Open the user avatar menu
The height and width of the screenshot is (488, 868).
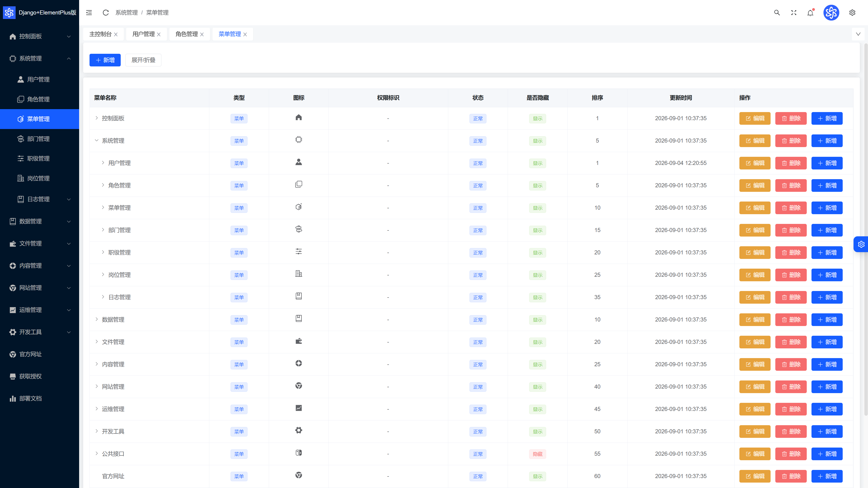(x=831, y=12)
